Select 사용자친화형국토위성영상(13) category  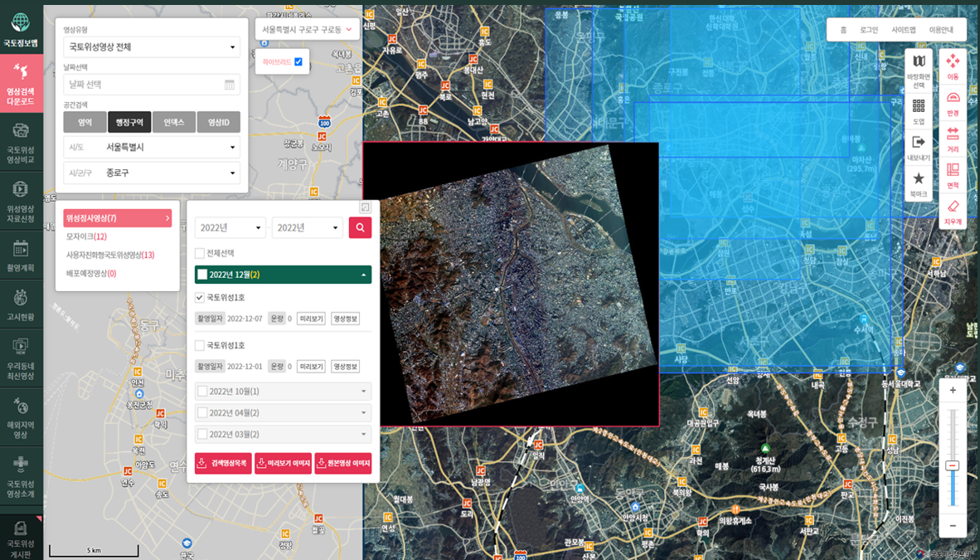(x=110, y=255)
